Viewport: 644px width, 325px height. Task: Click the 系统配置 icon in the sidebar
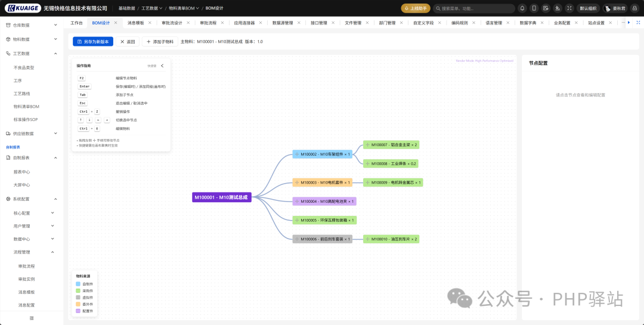click(8, 199)
